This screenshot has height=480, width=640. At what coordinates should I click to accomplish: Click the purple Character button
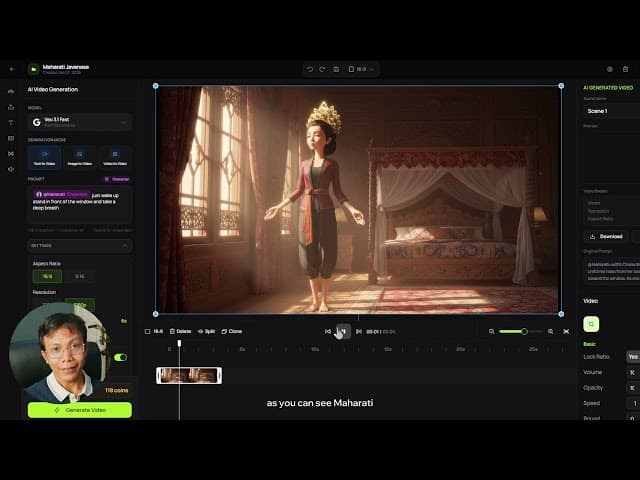point(117,179)
